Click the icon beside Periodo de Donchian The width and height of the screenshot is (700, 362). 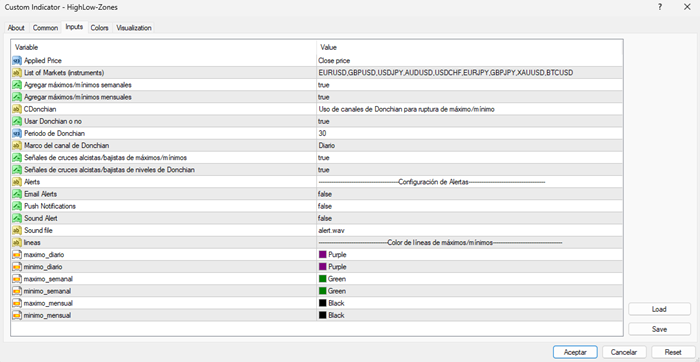coord(17,133)
